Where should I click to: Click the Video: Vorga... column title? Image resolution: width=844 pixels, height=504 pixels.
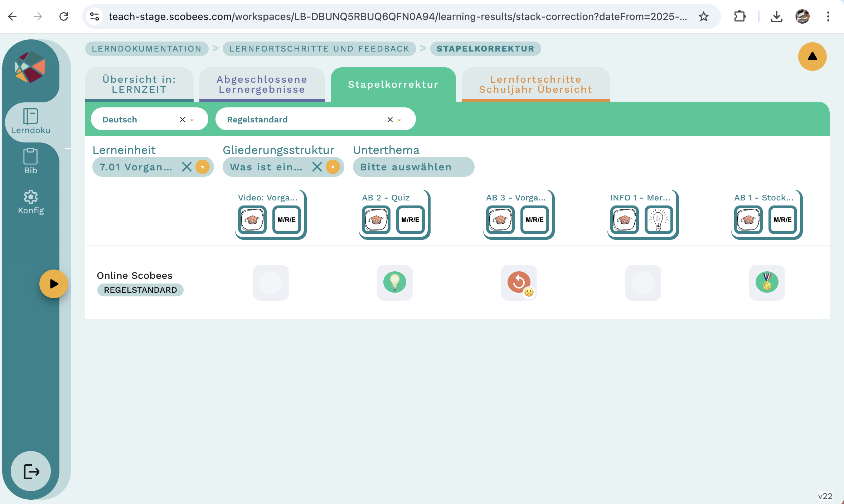[x=268, y=198]
